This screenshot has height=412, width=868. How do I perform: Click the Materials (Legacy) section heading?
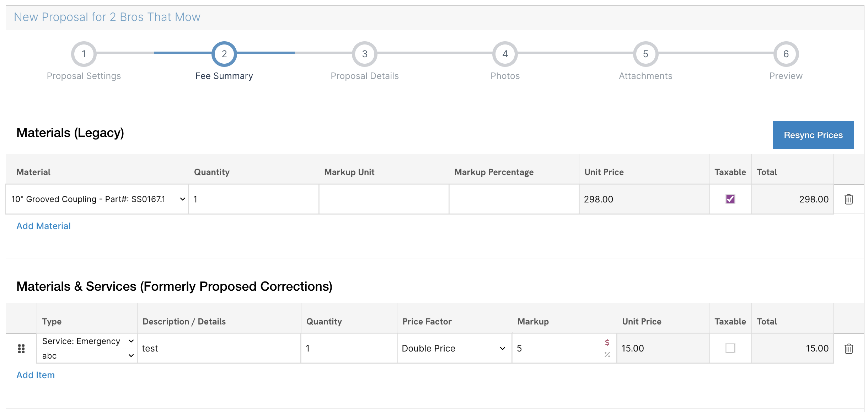[x=70, y=133]
